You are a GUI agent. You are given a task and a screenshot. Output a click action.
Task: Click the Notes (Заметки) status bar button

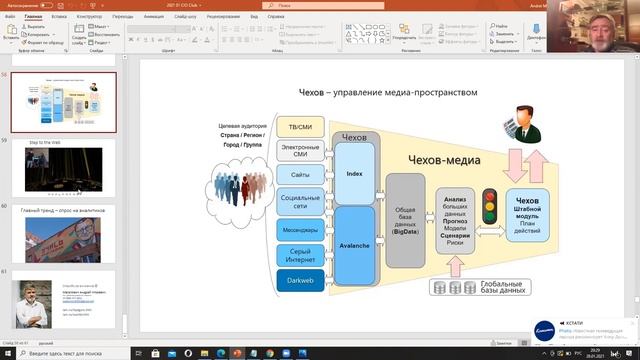point(501,343)
